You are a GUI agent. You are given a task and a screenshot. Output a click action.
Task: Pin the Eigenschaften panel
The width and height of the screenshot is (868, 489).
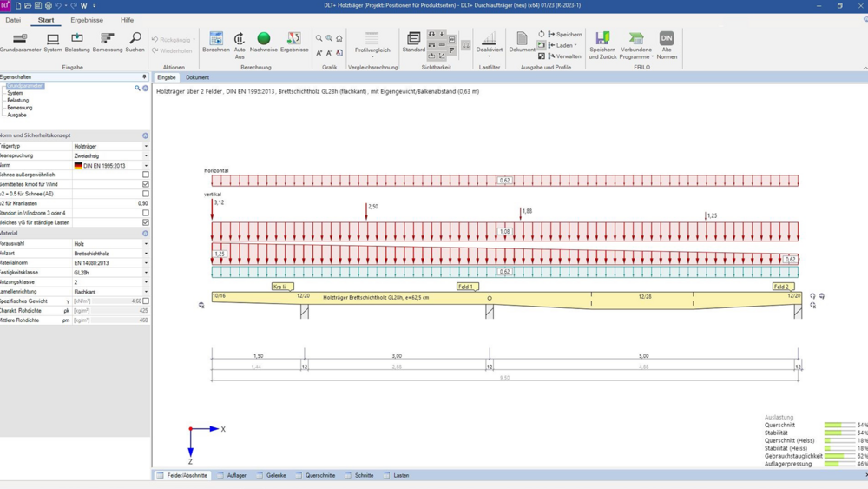click(x=144, y=77)
